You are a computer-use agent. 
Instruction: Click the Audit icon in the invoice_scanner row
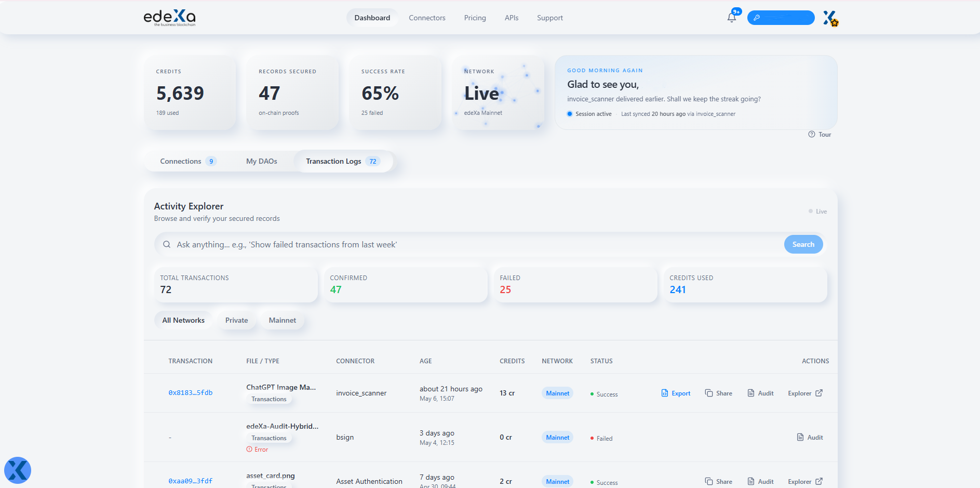coord(751,393)
